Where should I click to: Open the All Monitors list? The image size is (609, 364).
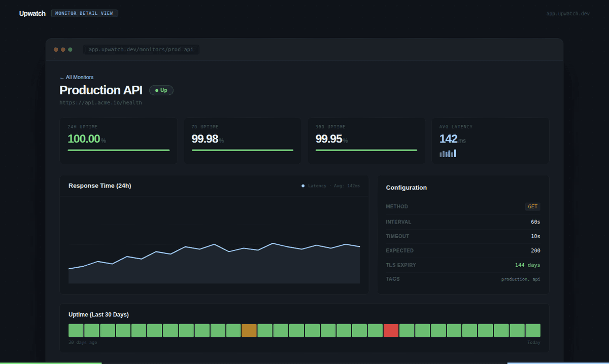click(x=77, y=77)
